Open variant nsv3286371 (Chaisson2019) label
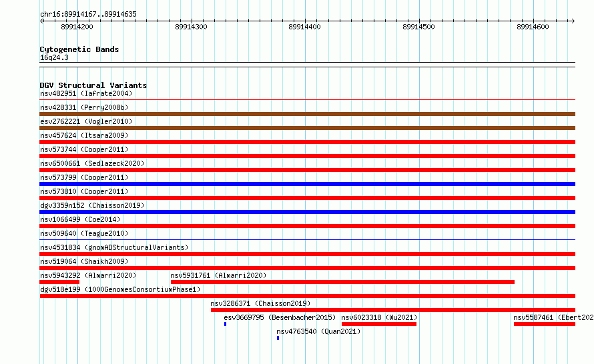Screen dimensions: 594x364 [x=260, y=303]
